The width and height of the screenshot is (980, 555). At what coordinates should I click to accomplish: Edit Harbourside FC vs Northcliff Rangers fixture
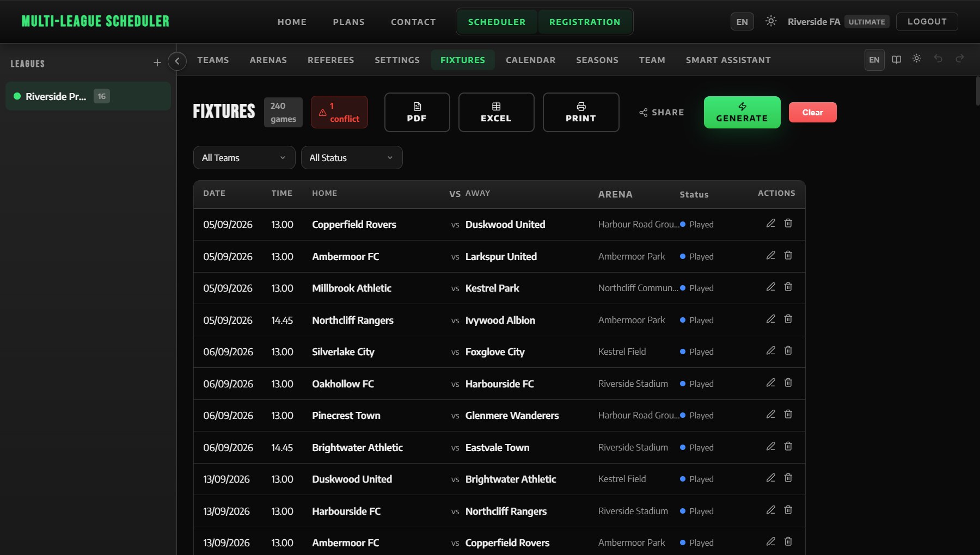pos(770,510)
